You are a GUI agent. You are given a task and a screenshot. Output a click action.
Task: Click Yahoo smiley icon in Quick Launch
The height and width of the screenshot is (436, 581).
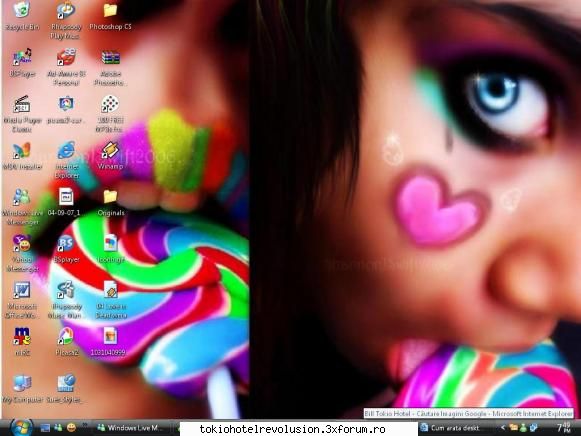coord(72,428)
